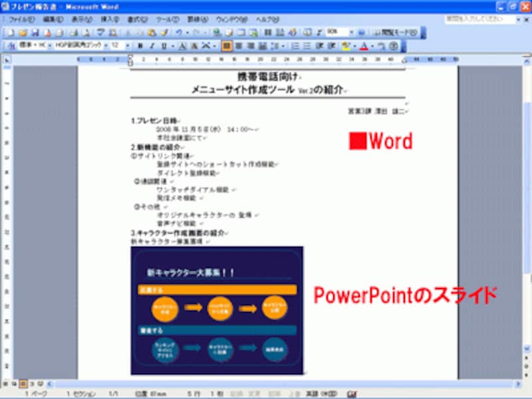Open the ウィンドウ (Window) menu
532x399 pixels.
[x=232, y=19]
